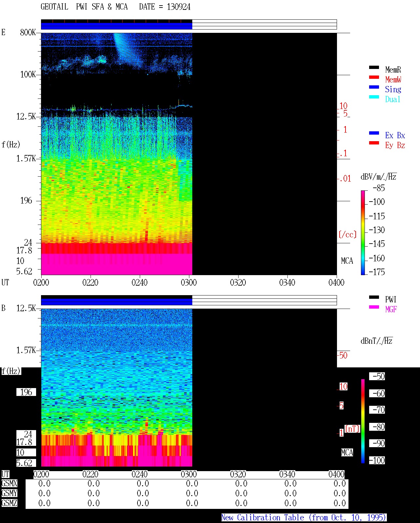Click the -90 value on the dBnT color bar

tap(378, 443)
